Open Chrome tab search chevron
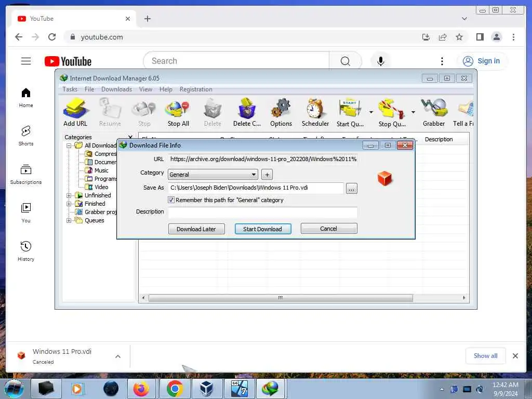The height and width of the screenshot is (399, 532). pos(464,19)
